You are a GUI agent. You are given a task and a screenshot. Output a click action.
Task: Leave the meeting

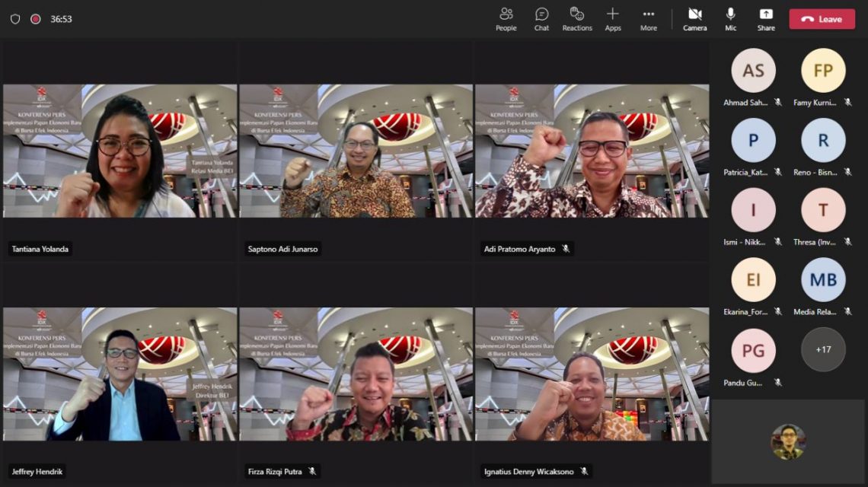(x=822, y=19)
